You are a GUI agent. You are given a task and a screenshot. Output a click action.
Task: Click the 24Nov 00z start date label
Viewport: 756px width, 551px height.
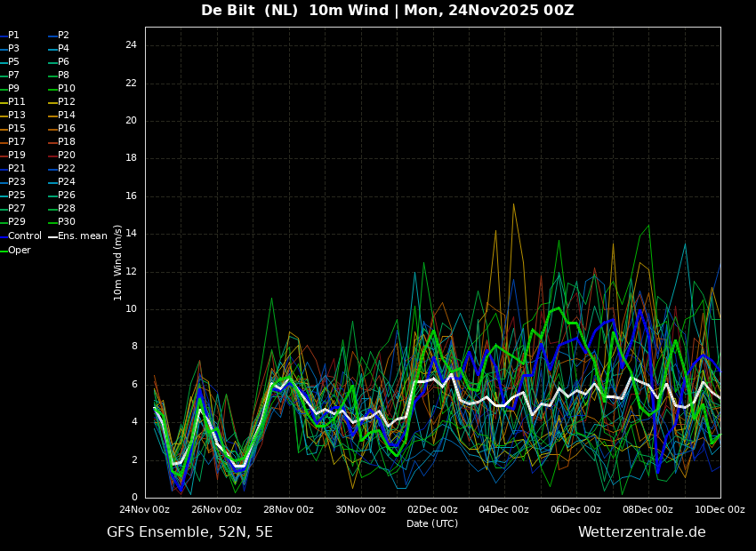145,509
